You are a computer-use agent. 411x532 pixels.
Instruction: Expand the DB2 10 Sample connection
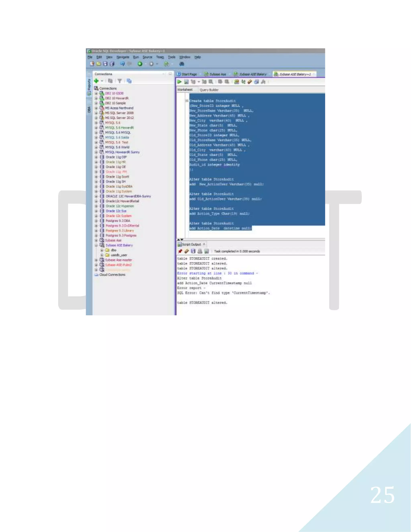[x=96, y=103]
